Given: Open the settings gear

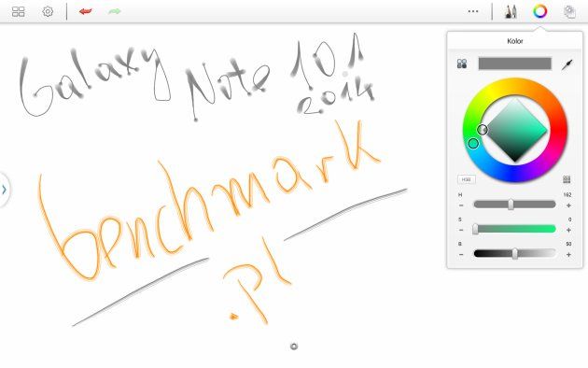Looking at the screenshot, I should [48, 11].
